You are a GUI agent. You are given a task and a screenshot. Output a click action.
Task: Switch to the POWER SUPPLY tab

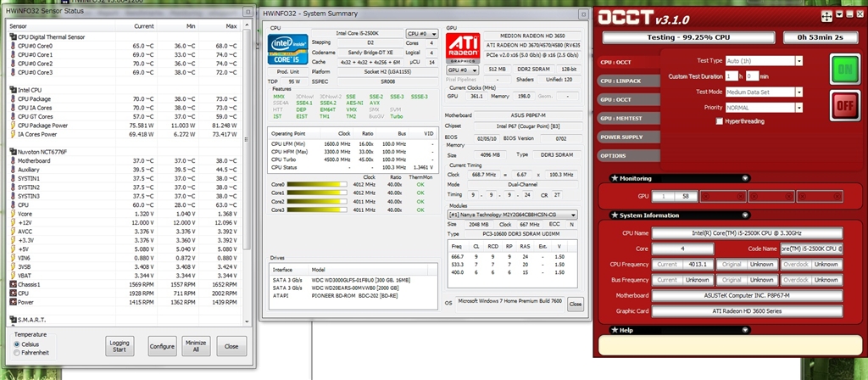(628, 137)
